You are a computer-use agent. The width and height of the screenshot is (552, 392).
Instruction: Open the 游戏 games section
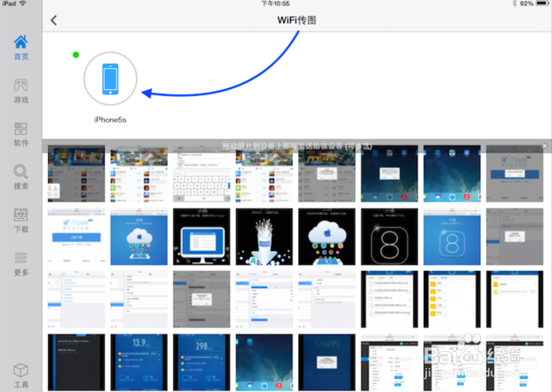coord(20,90)
